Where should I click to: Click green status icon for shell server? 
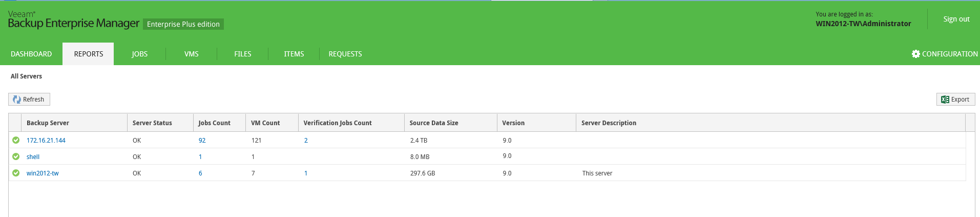point(16,156)
